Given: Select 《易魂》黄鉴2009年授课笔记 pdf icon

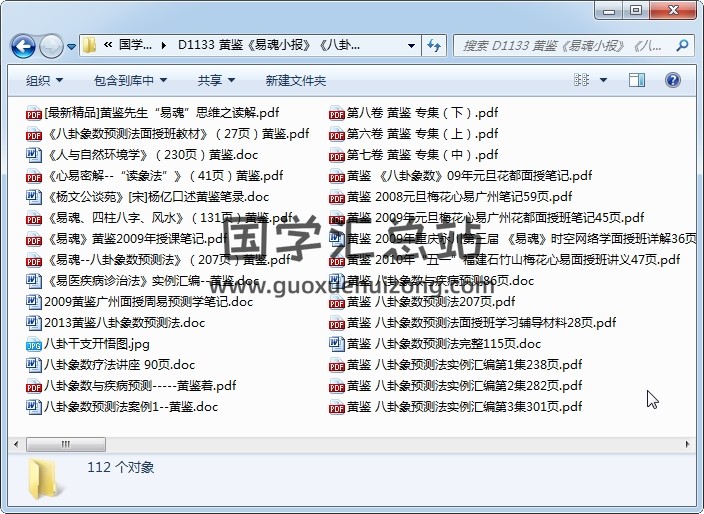Looking at the screenshot, I should click(x=34, y=239).
